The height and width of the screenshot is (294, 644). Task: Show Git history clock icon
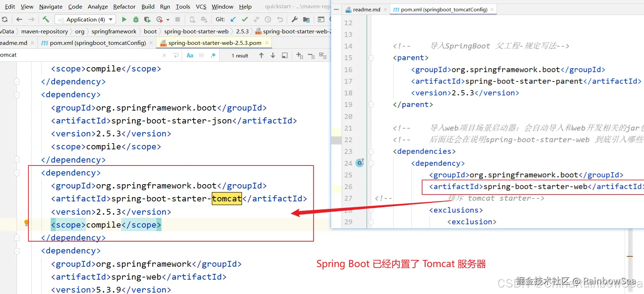pos(268,19)
